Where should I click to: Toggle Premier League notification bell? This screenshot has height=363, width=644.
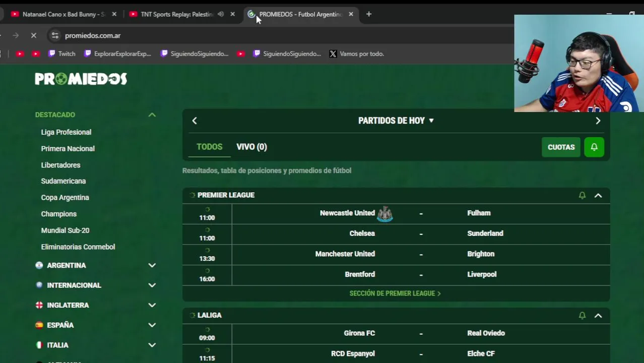[582, 195]
